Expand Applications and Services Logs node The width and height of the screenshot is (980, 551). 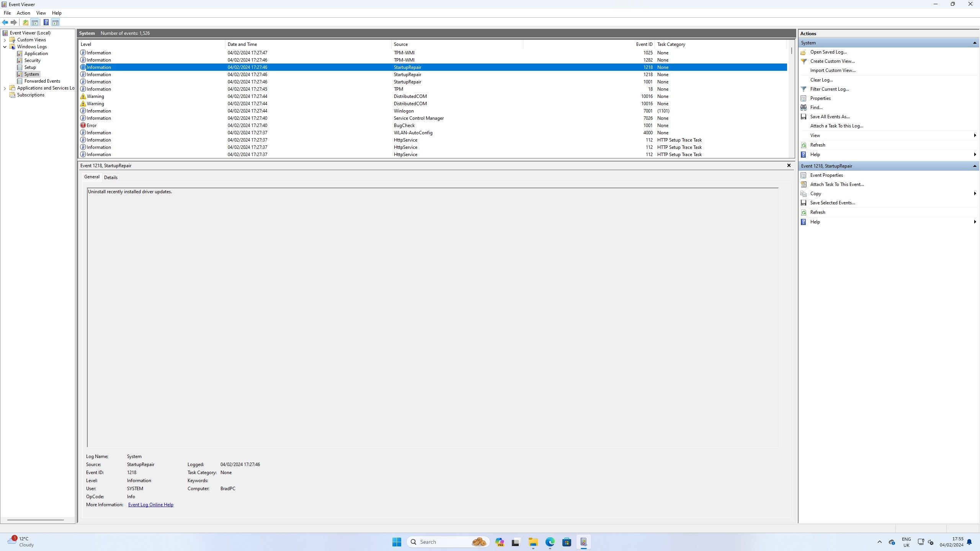(5, 88)
